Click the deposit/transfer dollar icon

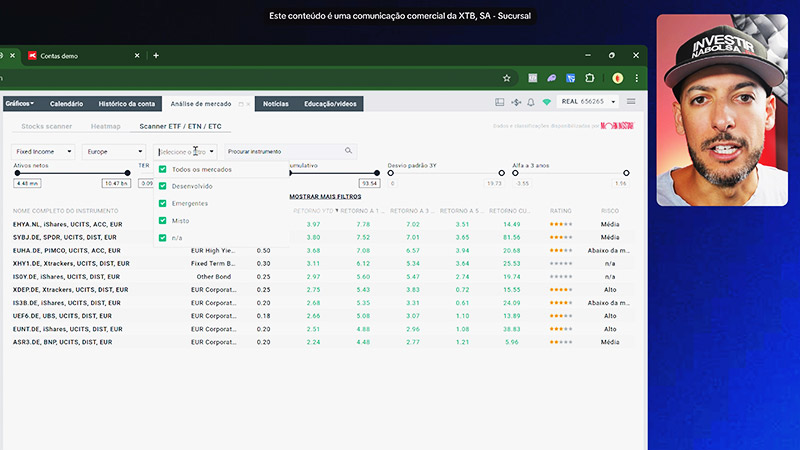coord(516,102)
